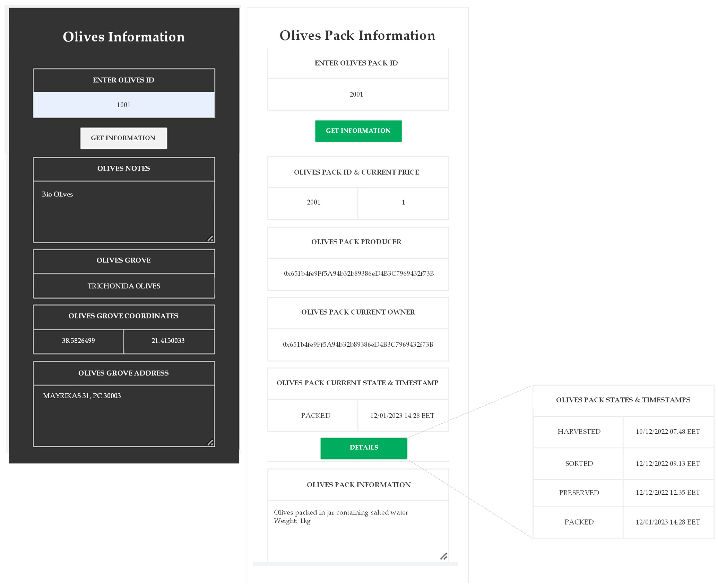The width and height of the screenshot is (718, 588).
Task: Select the TRICHONIDA OLIVES grove field
Action: [x=124, y=286]
